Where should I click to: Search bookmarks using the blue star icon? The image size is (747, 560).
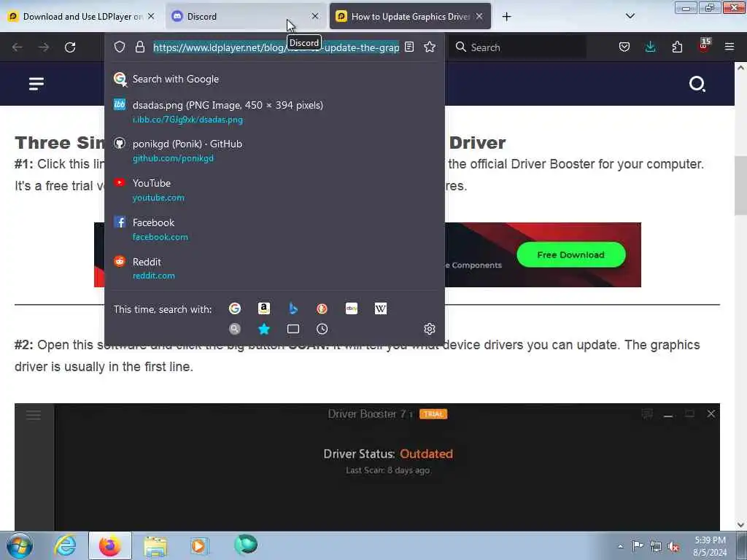point(264,329)
